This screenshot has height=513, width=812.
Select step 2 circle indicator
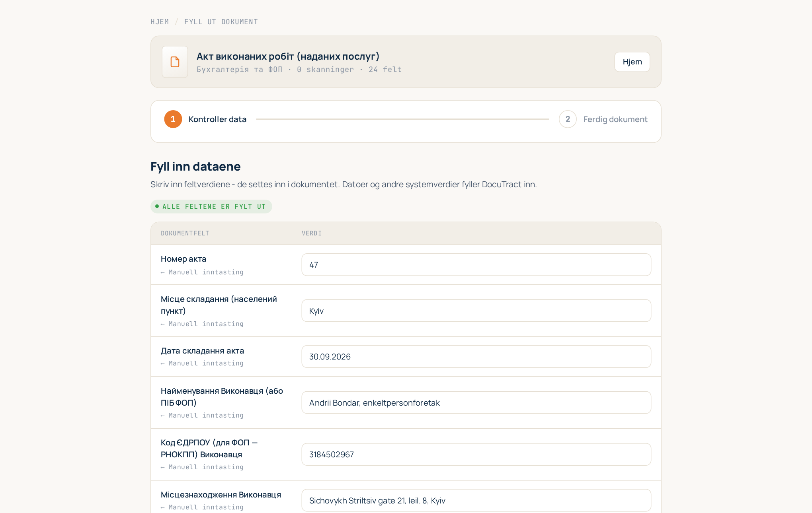pos(568,119)
